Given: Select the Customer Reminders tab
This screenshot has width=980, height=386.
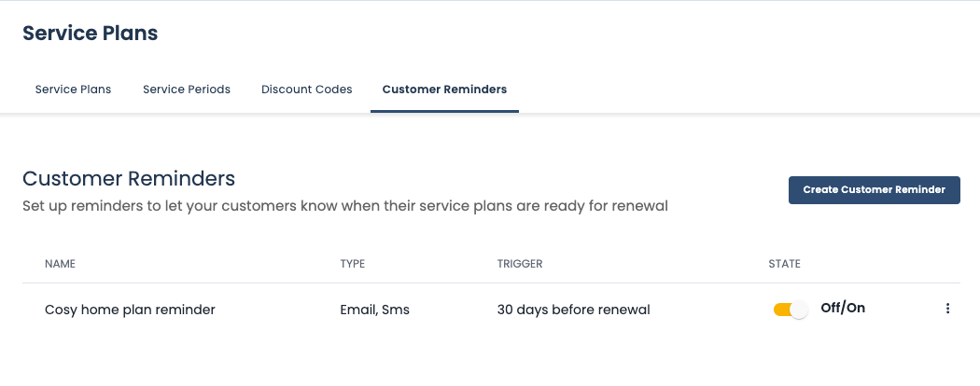Looking at the screenshot, I should pos(444,90).
